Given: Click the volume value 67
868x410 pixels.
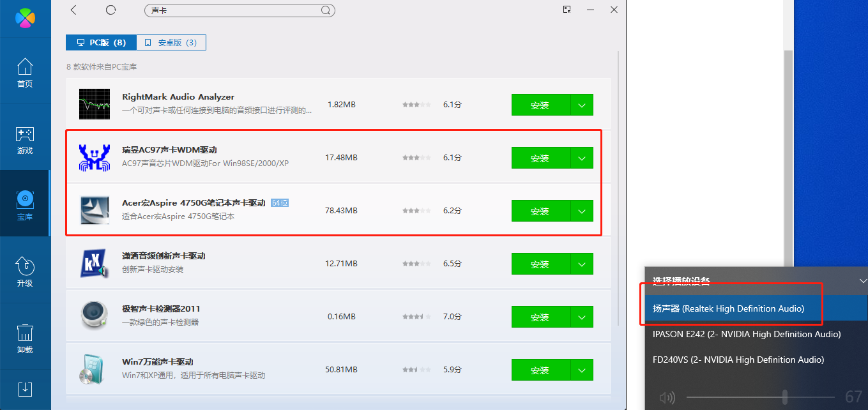Looking at the screenshot, I should (853, 397).
